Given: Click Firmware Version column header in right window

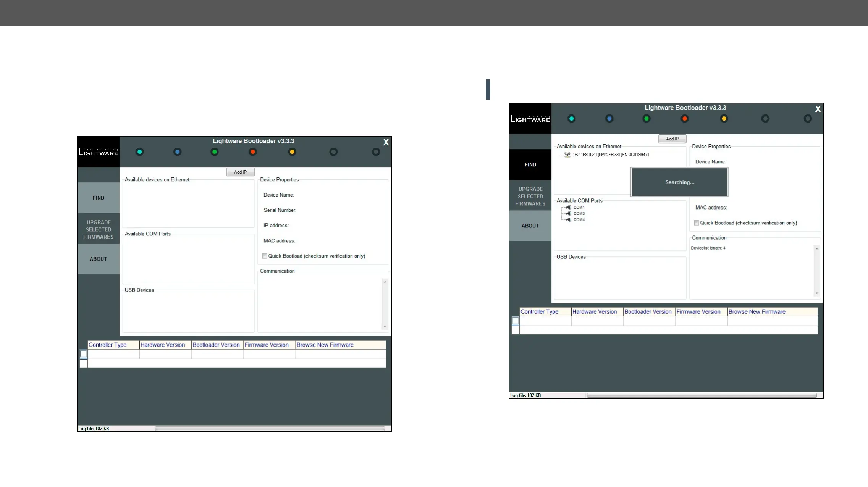Looking at the screenshot, I should point(701,312).
